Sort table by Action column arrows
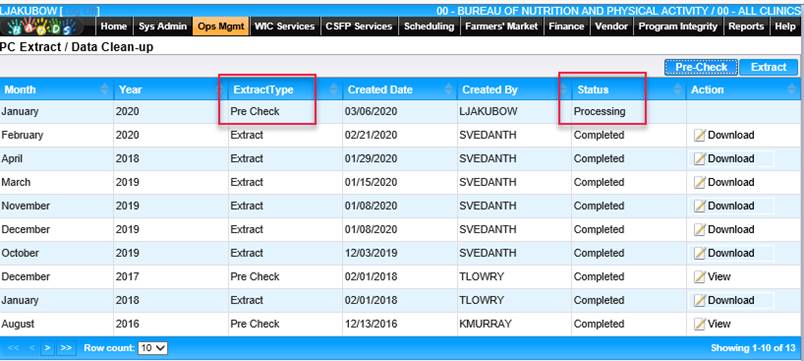The height and width of the screenshot is (361, 804). click(x=792, y=90)
